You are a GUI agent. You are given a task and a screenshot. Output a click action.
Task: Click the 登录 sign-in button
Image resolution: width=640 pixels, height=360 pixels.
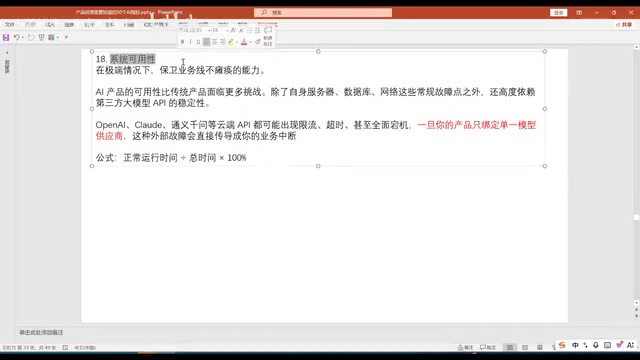coord(558,13)
